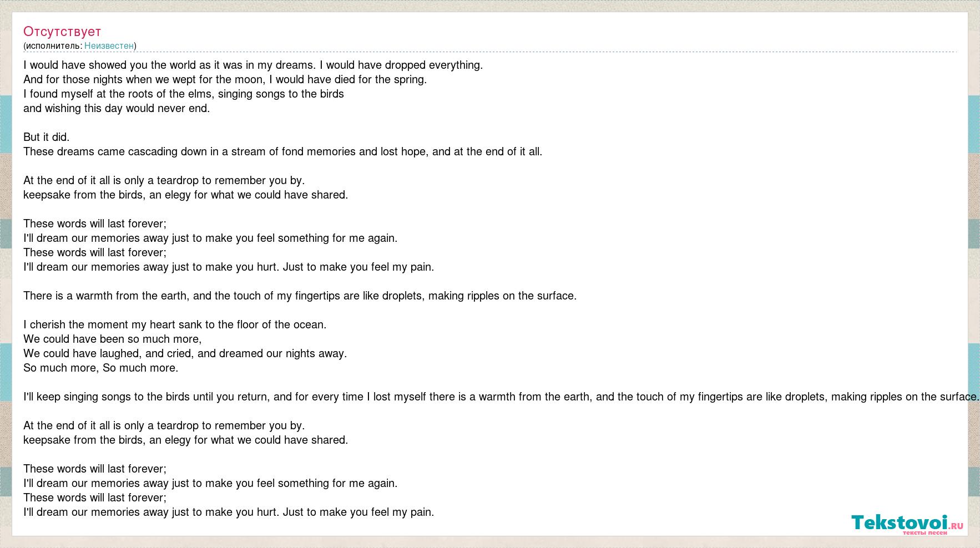Viewport: 980px width, 548px height.
Task: Click the song title Отсутствует
Action: [62, 32]
